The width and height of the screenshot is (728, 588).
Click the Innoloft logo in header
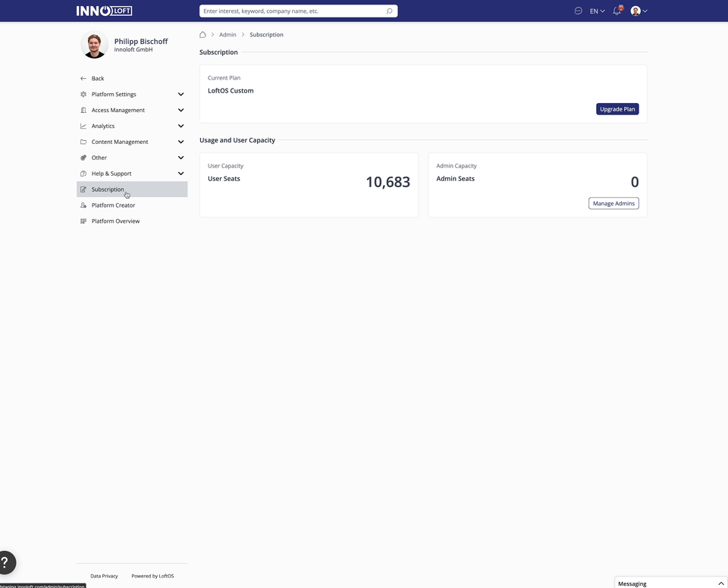(104, 11)
